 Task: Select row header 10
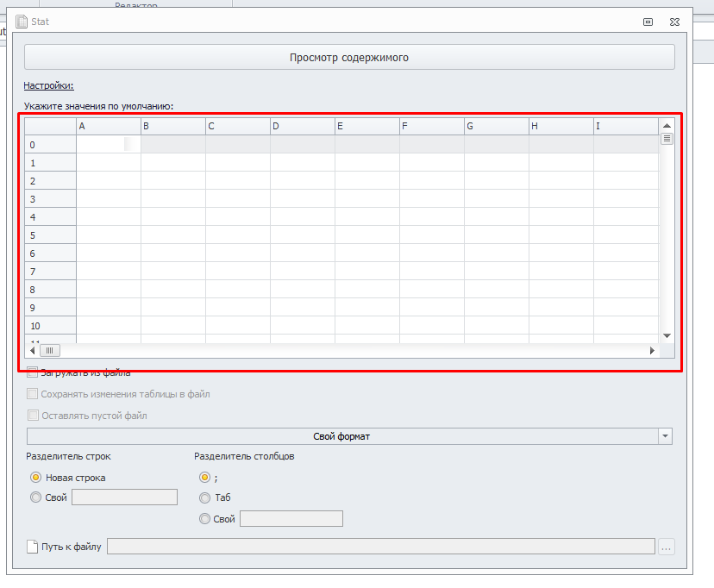pos(50,326)
